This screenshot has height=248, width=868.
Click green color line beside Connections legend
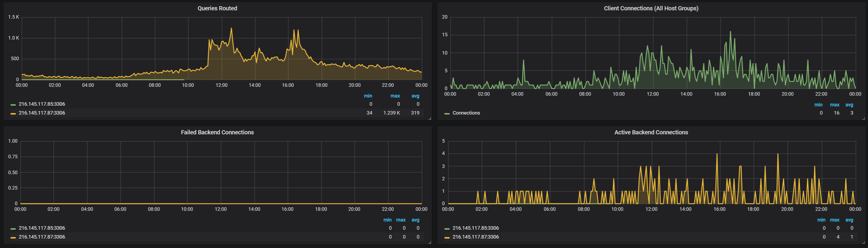click(447, 113)
